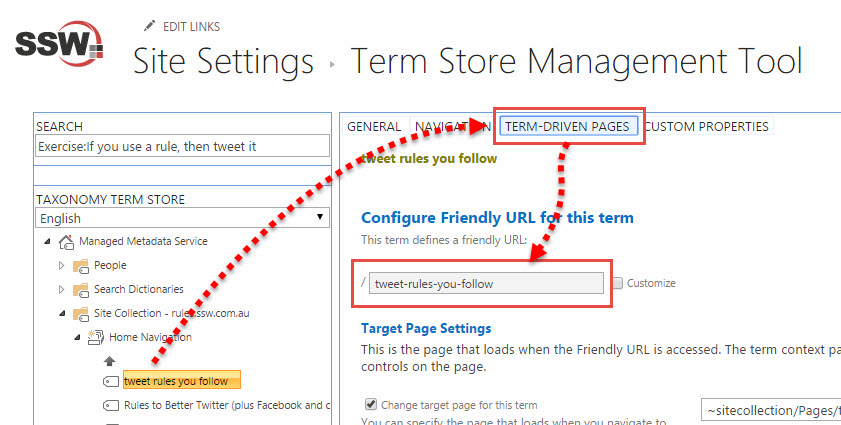Uncheck 'Change target page for this term'
This screenshot has width=841, height=425.
click(x=372, y=405)
